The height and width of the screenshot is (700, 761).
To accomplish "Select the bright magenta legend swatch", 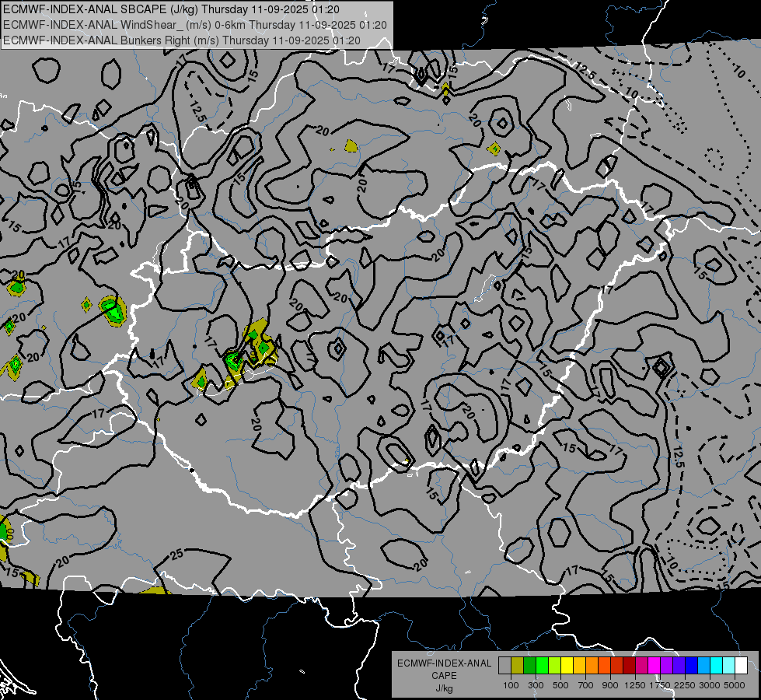I will click(x=655, y=665).
